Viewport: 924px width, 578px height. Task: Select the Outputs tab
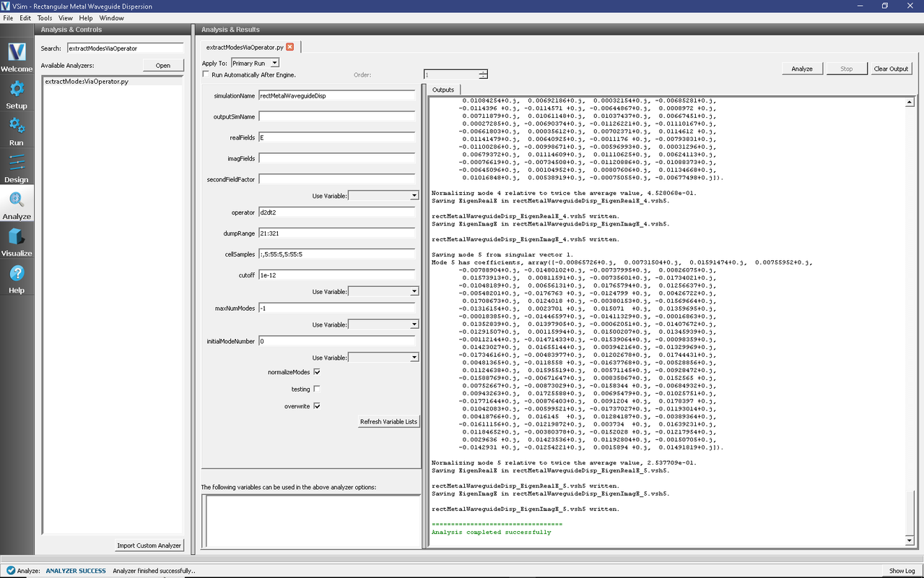coord(443,90)
